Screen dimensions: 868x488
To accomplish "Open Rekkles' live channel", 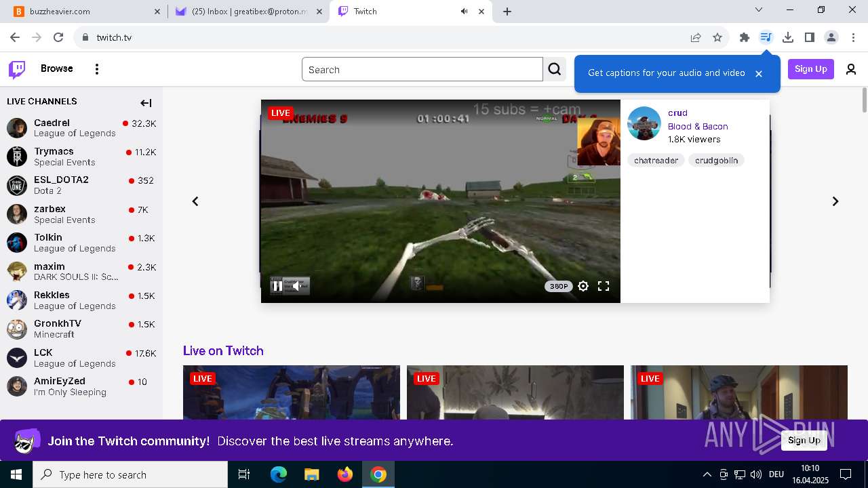I will tap(81, 300).
